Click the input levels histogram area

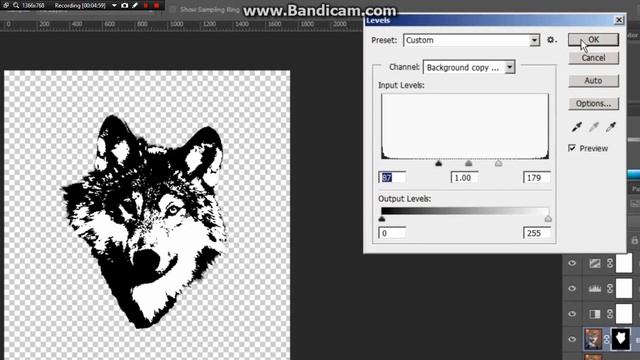tap(465, 126)
